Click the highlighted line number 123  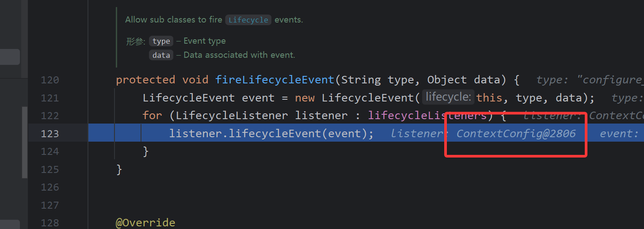click(50, 134)
